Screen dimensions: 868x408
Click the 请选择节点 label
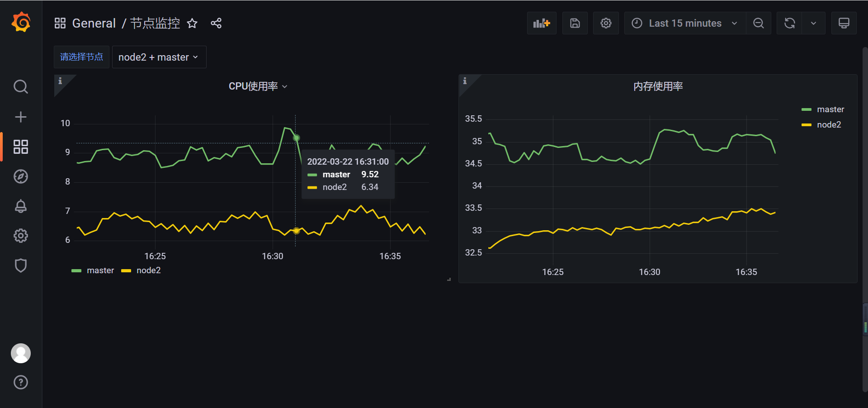point(81,57)
